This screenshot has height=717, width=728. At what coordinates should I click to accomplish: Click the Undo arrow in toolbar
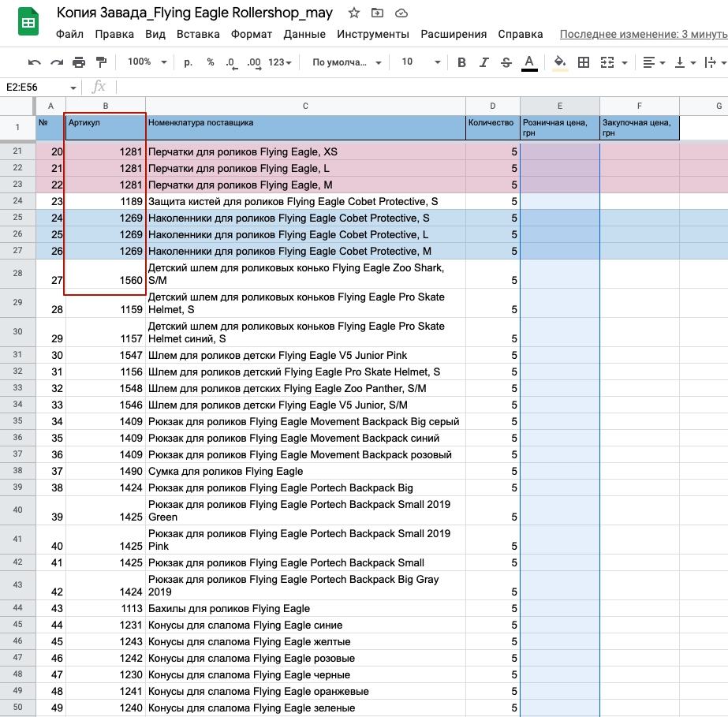(34, 62)
